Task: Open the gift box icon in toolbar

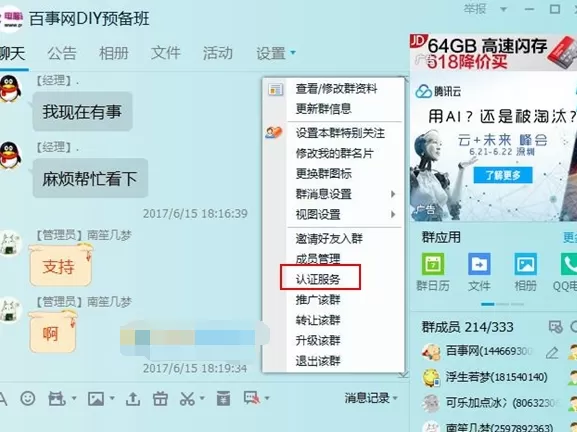Action: [160, 399]
